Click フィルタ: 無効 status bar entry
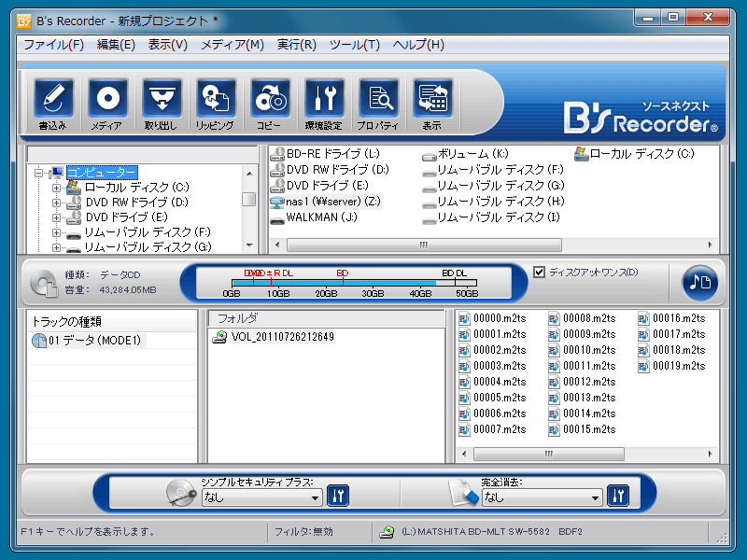Viewport: 747px width, 560px height. point(303,531)
